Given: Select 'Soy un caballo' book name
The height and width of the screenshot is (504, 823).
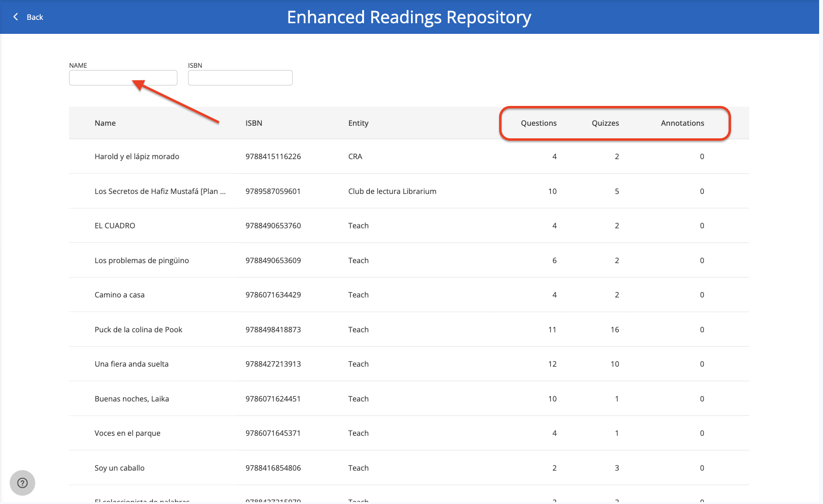Looking at the screenshot, I should click(x=120, y=468).
